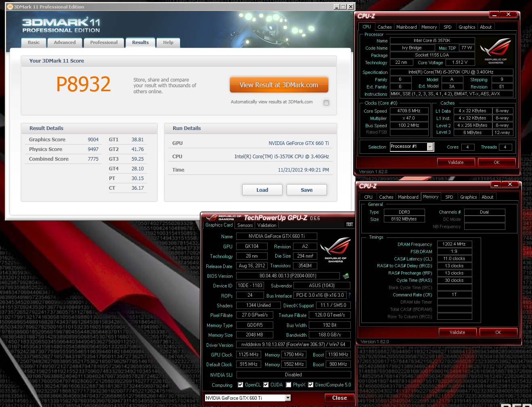Maximize the 3DMark 11 window
The width and height of the screenshot is (532, 407).
(343, 6)
